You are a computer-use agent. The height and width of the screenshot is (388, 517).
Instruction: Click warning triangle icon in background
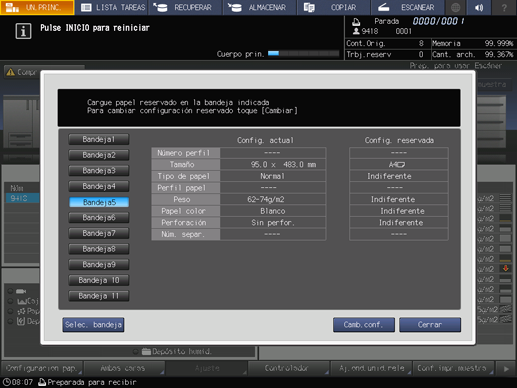point(10,72)
